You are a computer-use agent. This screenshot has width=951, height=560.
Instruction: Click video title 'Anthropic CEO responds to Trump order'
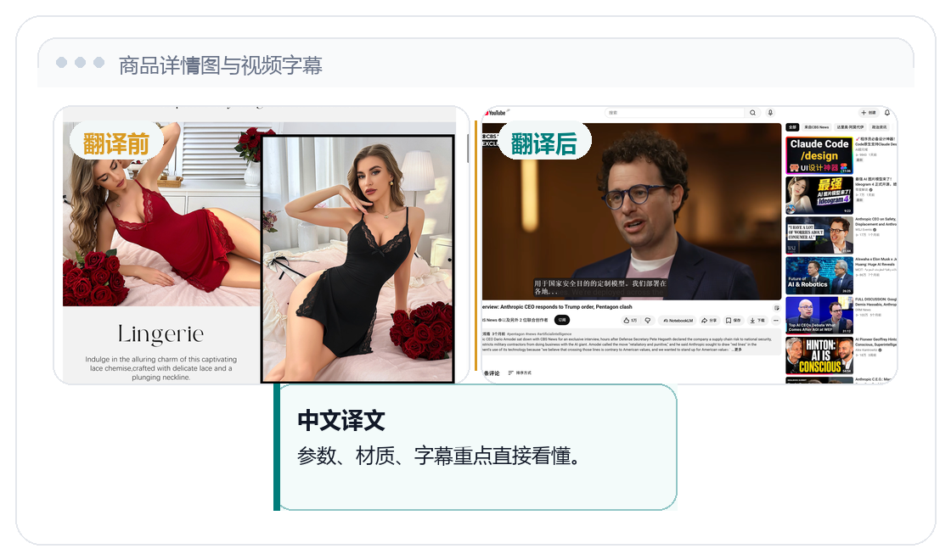point(557,307)
